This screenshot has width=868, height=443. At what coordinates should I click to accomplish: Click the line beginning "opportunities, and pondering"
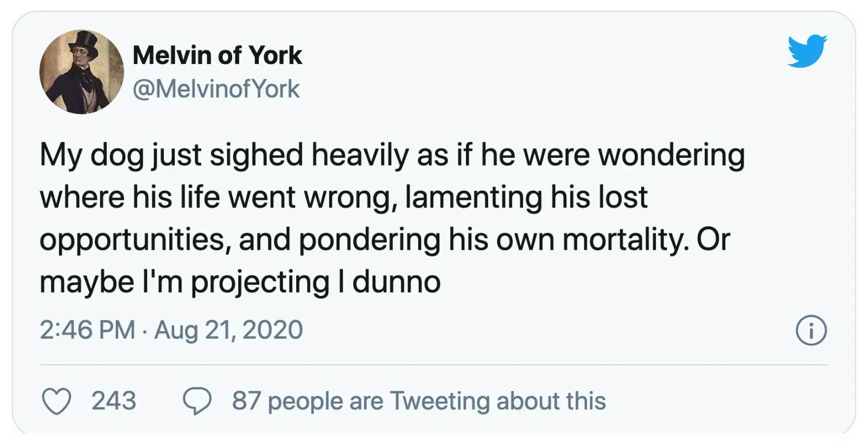click(x=385, y=239)
